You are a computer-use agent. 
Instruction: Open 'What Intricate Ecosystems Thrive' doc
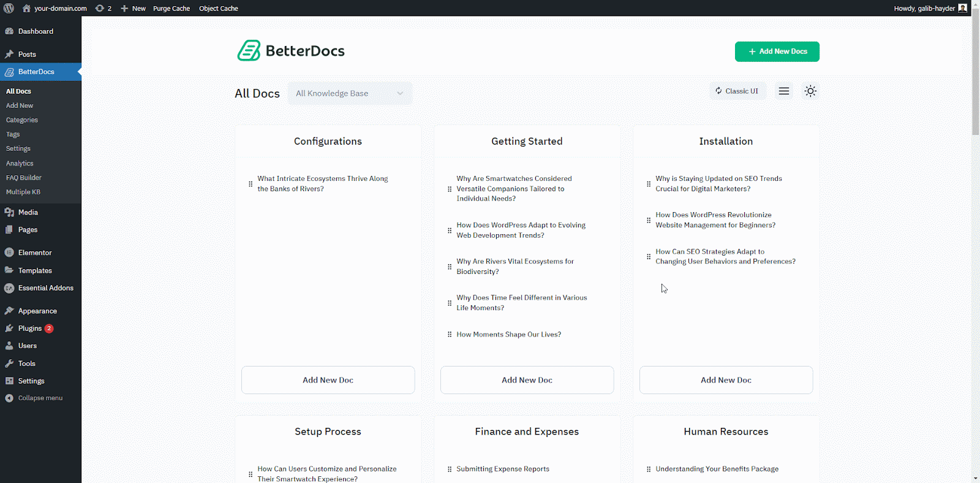click(x=323, y=184)
